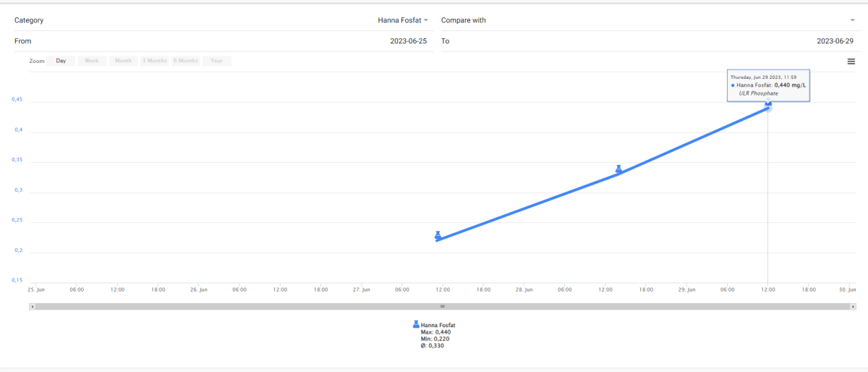
Task: Select the 6 Months zoom button
Action: 186,61
